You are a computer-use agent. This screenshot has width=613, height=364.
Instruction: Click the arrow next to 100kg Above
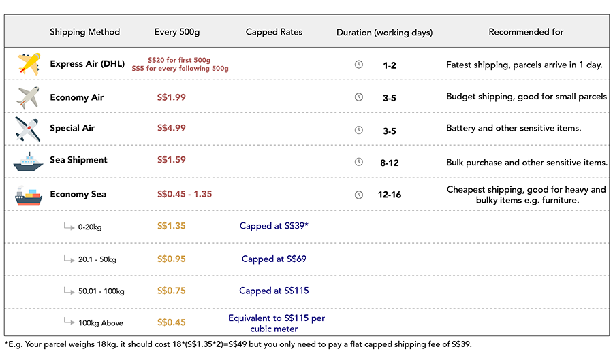pyautogui.click(x=69, y=321)
